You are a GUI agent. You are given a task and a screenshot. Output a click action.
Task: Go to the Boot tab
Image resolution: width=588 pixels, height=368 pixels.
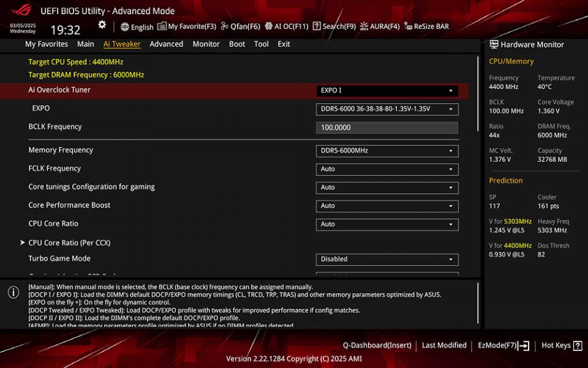point(237,44)
